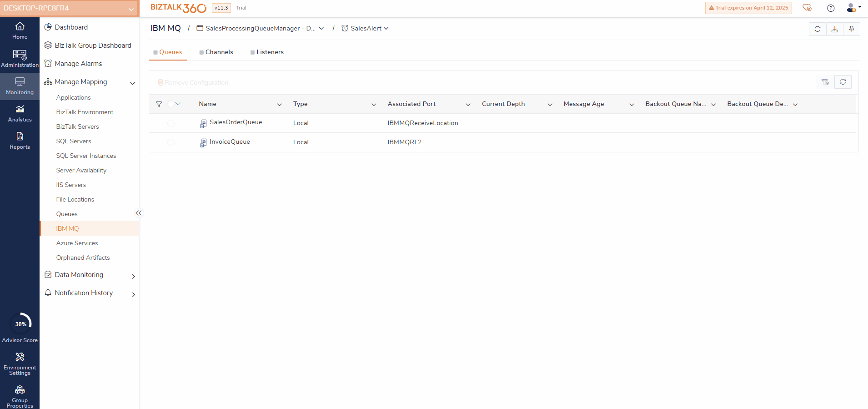Screen dimensions: 868x409
Task: Open BizTalk Environment mapping page
Action: 85,112
